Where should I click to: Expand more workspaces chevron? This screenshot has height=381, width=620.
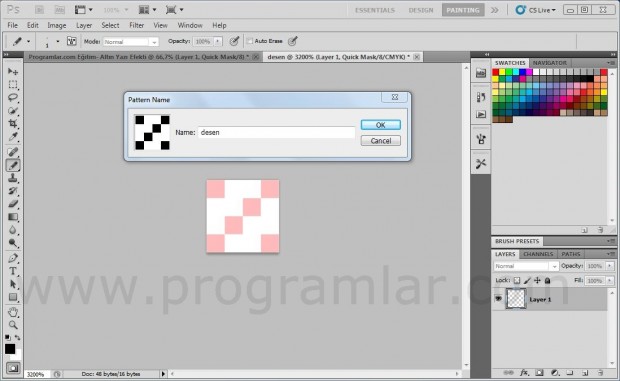point(495,10)
